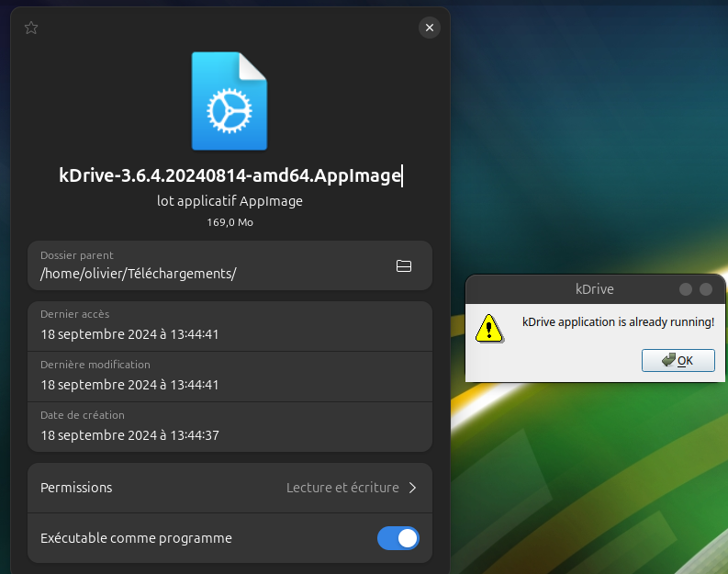
Task: Click the AppImage gear file icon
Action: [x=230, y=101]
